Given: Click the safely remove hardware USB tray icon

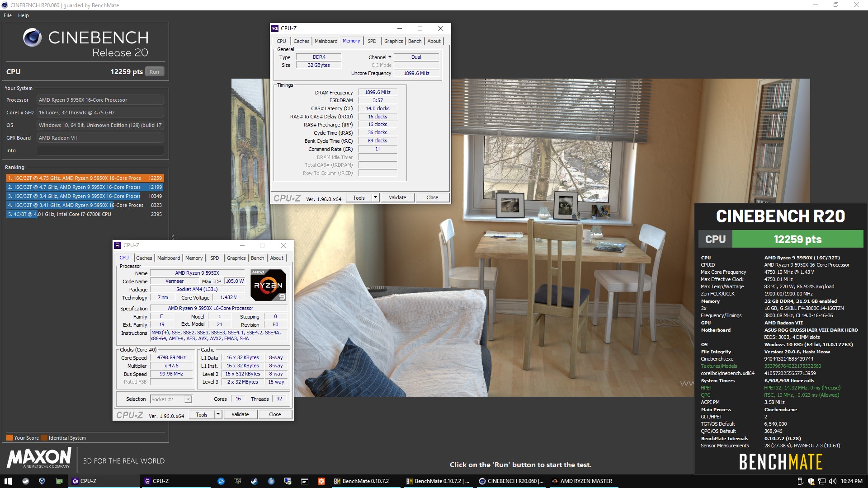Looking at the screenshot, I should pos(800,481).
